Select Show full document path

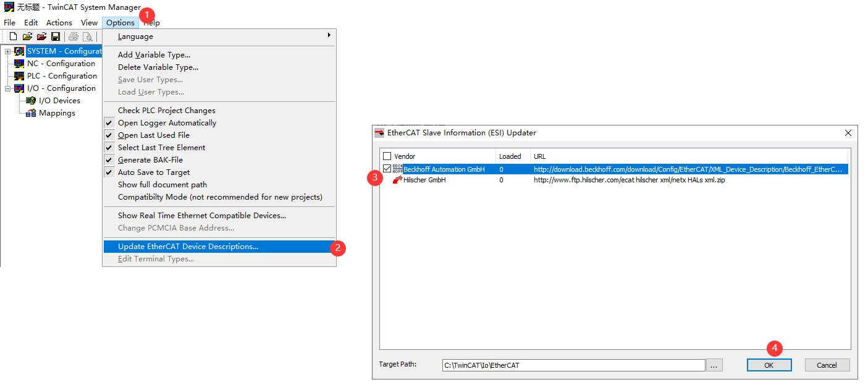coord(219,185)
